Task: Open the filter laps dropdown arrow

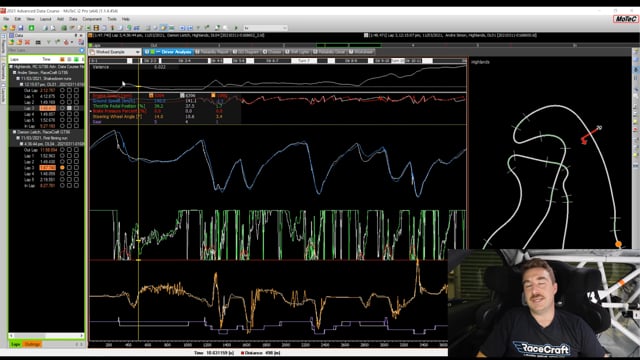Action: (x=82, y=51)
